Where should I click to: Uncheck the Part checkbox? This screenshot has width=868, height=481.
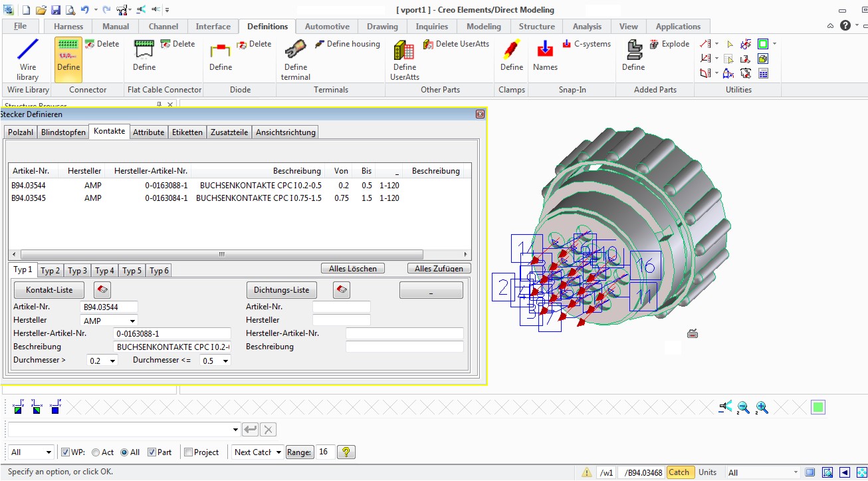click(152, 452)
